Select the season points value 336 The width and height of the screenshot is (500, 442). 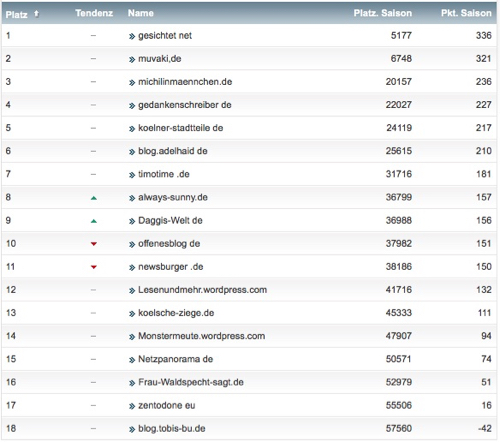click(x=484, y=35)
